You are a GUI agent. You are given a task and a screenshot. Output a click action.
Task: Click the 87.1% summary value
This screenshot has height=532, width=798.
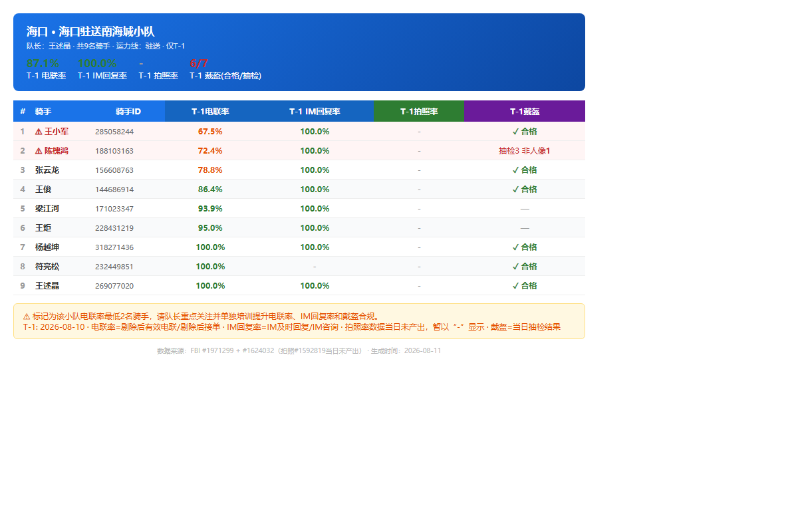pyautogui.click(x=43, y=64)
